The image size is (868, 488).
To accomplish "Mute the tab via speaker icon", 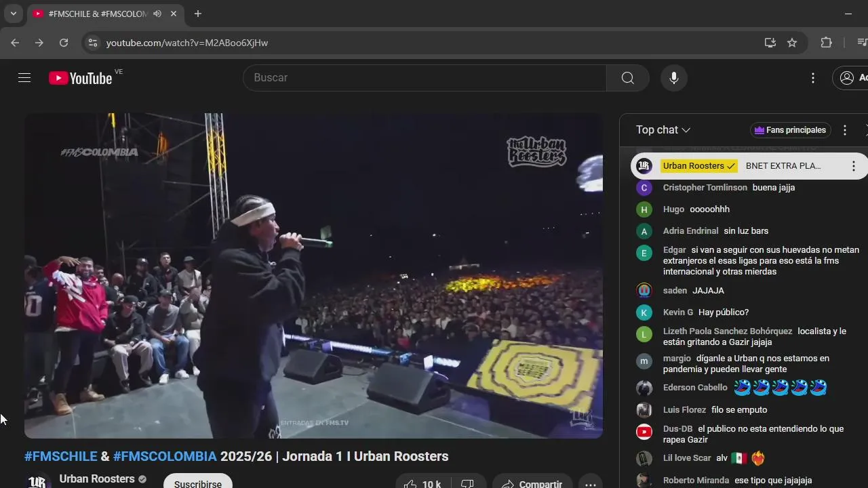I will tap(157, 14).
